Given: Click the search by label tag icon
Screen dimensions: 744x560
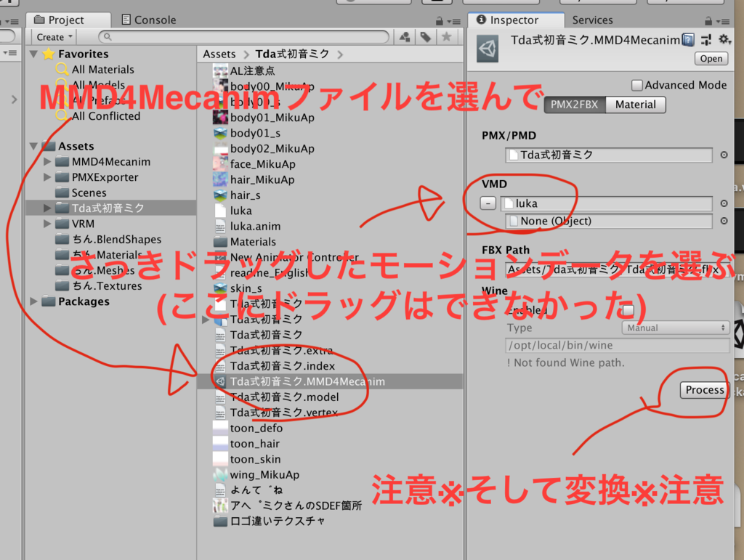Looking at the screenshot, I should pos(426,36).
